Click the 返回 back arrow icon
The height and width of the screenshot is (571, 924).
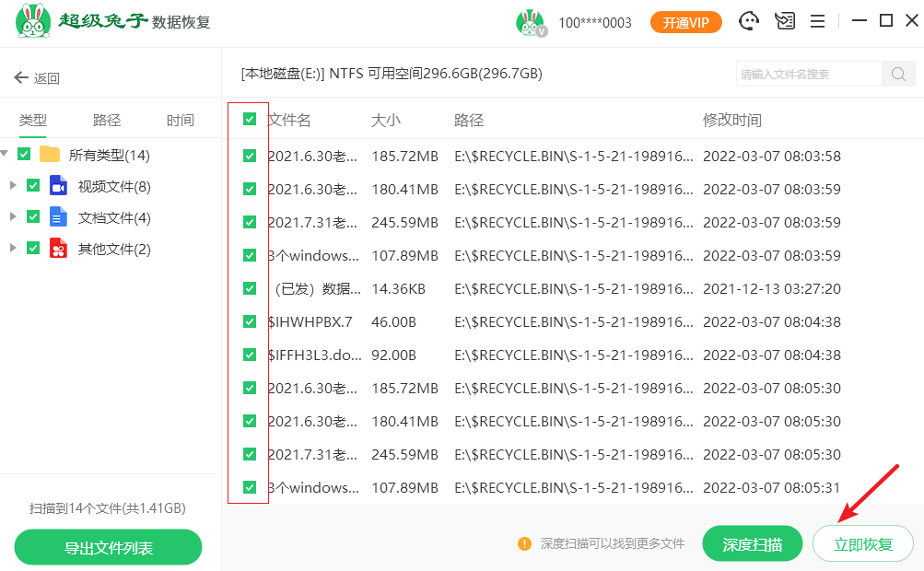coord(21,78)
